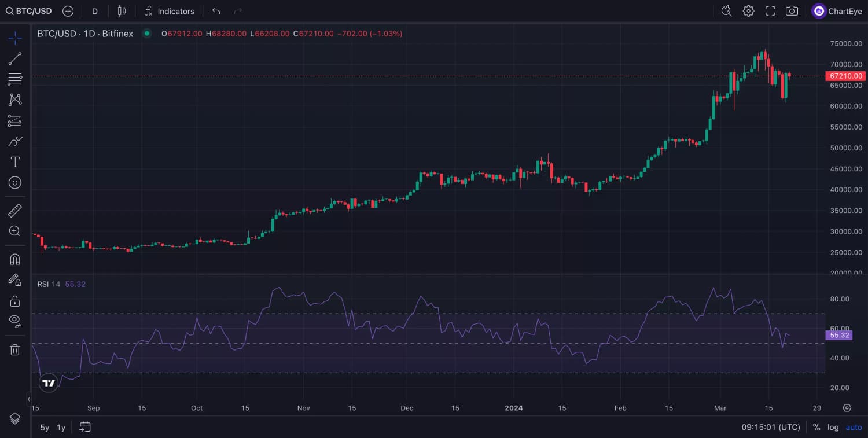The width and height of the screenshot is (868, 438).
Task: Click the 09:15:01 (UTC) timezone selector
Action: [x=771, y=428]
